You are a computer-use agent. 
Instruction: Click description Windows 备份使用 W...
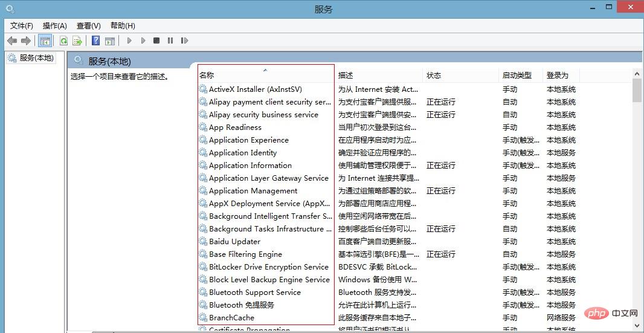[x=378, y=280]
